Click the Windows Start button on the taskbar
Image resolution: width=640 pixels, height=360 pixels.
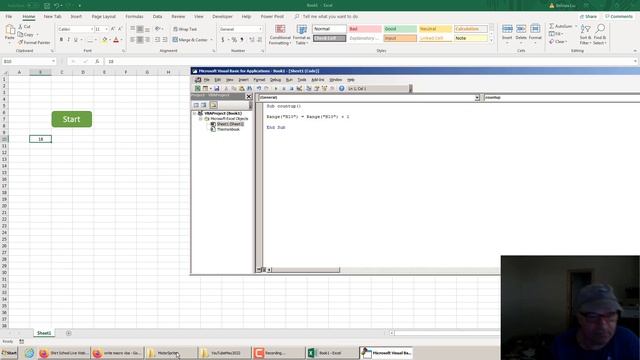point(9,353)
